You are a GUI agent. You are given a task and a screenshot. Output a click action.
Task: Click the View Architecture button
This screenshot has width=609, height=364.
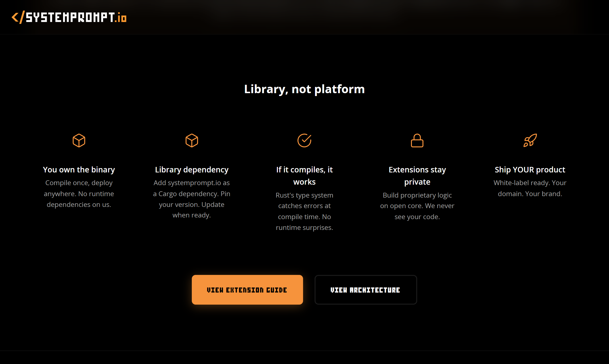pyautogui.click(x=365, y=290)
